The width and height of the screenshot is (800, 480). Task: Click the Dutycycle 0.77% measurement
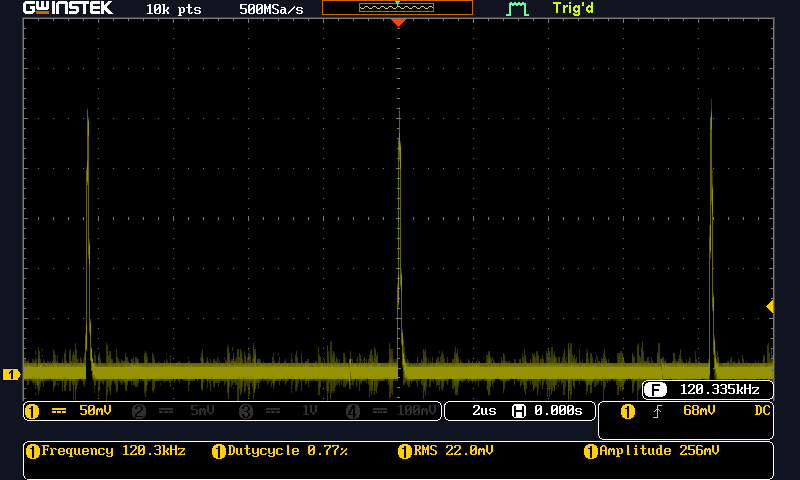tap(287, 451)
